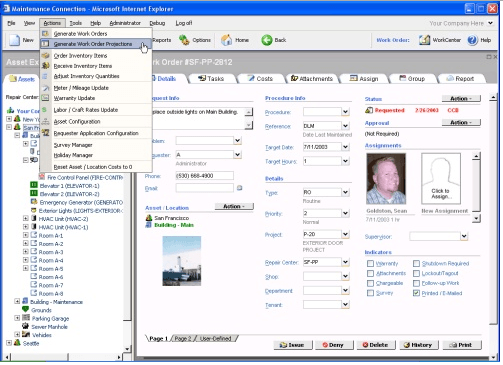Switch to the Costs tab
Viewport: 503px width, 365px height.
point(260,79)
